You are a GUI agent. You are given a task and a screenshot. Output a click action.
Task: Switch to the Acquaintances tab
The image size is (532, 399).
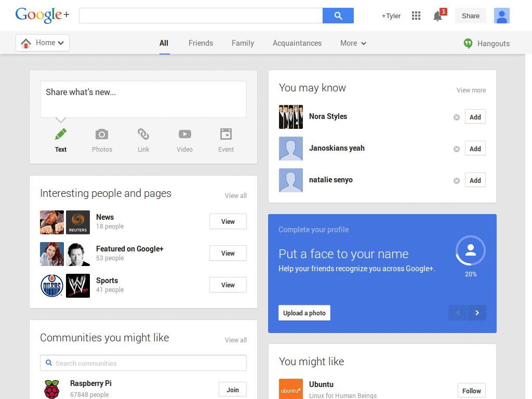coord(297,43)
